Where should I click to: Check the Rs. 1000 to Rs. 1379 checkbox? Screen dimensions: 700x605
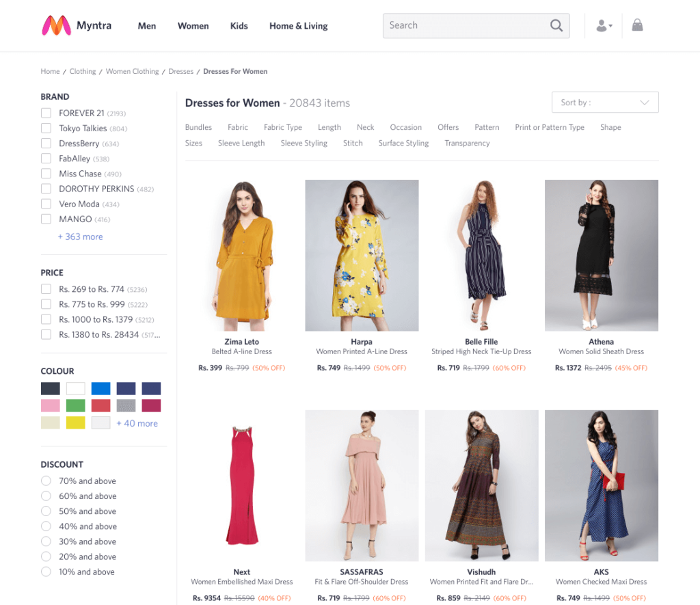[46, 320]
